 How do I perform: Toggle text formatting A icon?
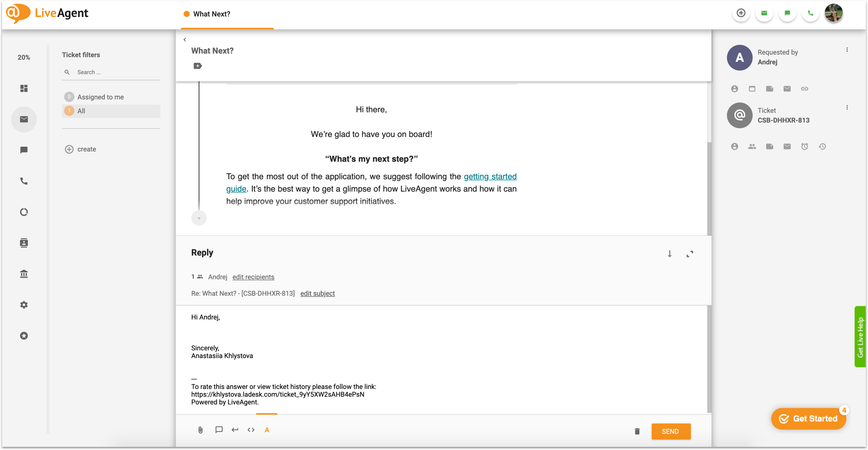pos(267,430)
